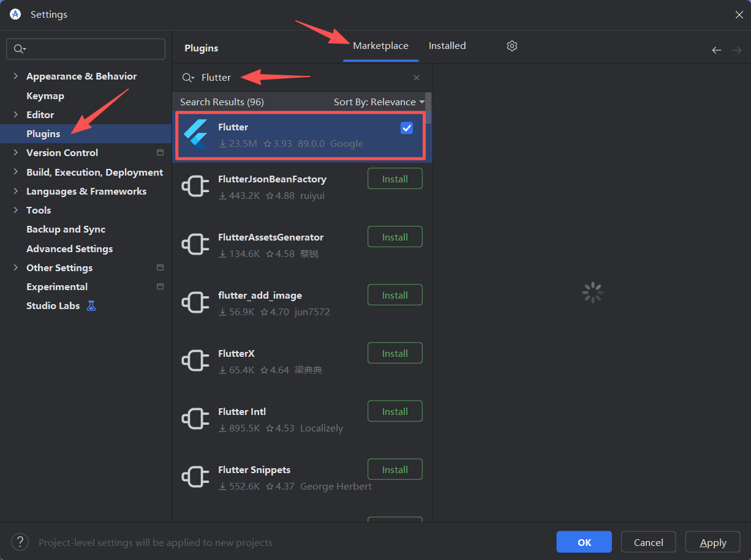Select the FlutterJsonBeanFactory plugin name
This screenshot has height=560, width=751.
tap(272, 179)
